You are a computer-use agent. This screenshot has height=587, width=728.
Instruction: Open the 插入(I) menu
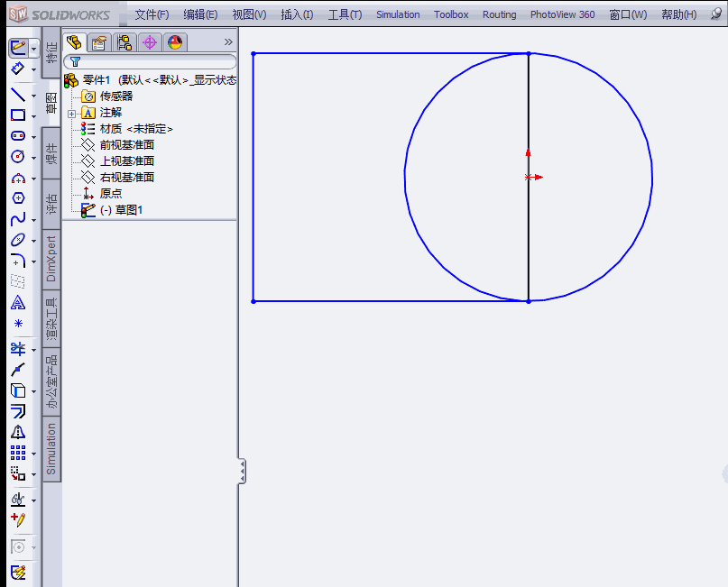point(297,14)
